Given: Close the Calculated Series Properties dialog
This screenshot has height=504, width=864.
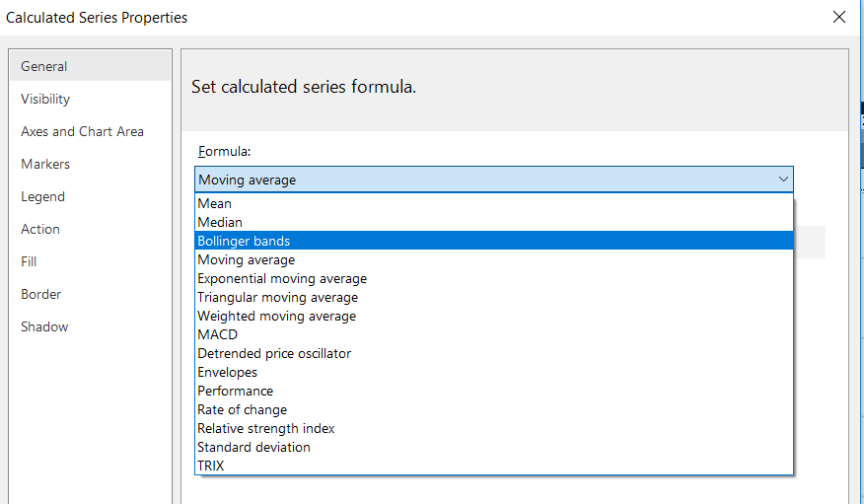Looking at the screenshot, I should click(839, 17).
